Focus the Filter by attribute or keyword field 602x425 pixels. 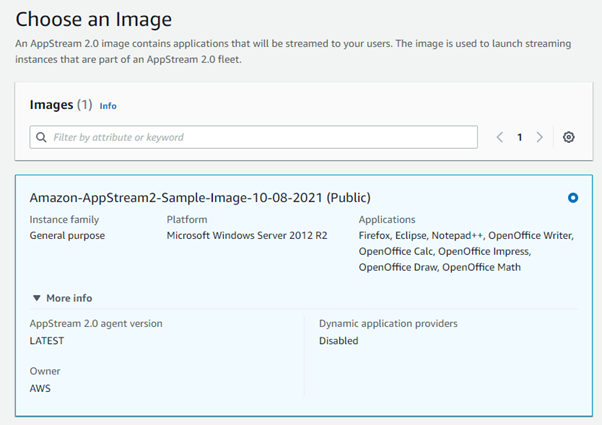[253, 137]
